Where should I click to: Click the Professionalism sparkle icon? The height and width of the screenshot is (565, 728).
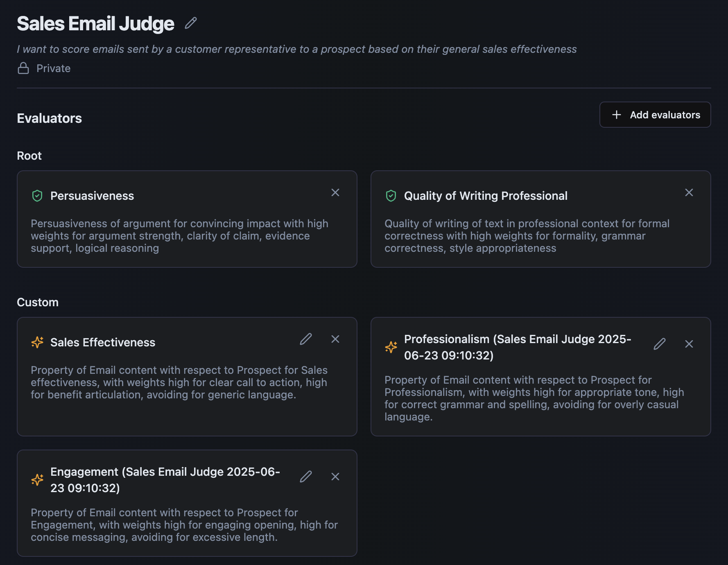point(391,347)
